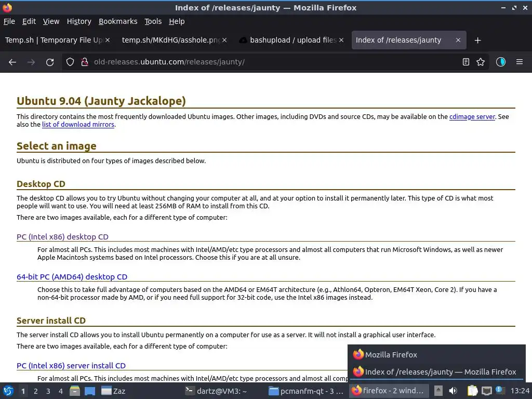The height and width of the screenshot is (399, 532).
Task: Open the tracking protection shield icon
Action: (x=70, y=62)
